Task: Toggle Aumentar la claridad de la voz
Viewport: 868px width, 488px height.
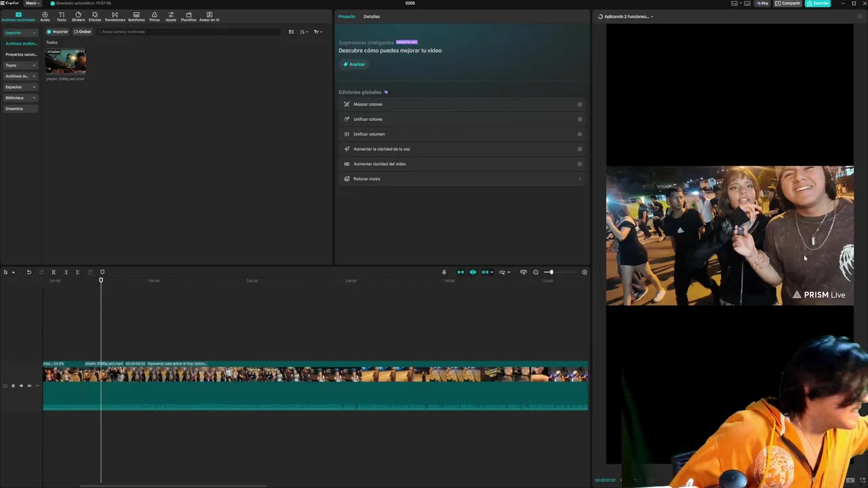Action: point(580,149)
